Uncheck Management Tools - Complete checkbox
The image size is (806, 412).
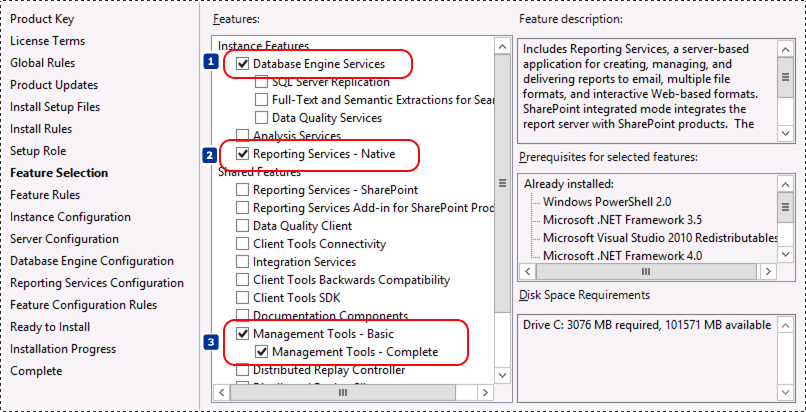[x=262, y=352]
